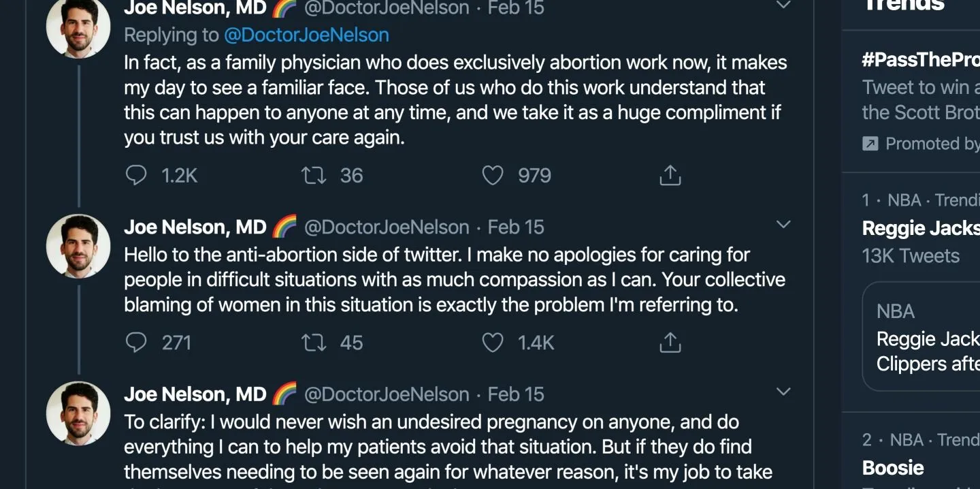Open Joe Nelson, MD name on 'To clarify' tweet
The width and height of the screenshot is (980, 489).
point(195,394)
